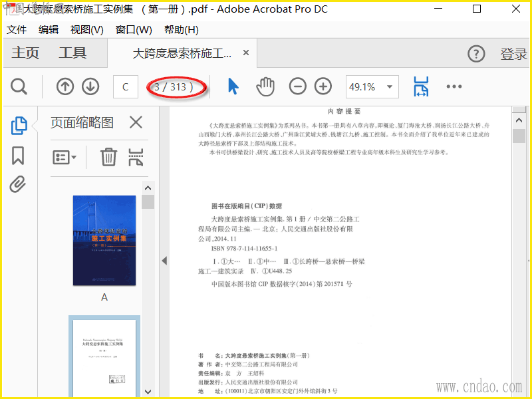
Task: Select the 大跨度悬索桥施工 document tab
Action: point(182,53)
